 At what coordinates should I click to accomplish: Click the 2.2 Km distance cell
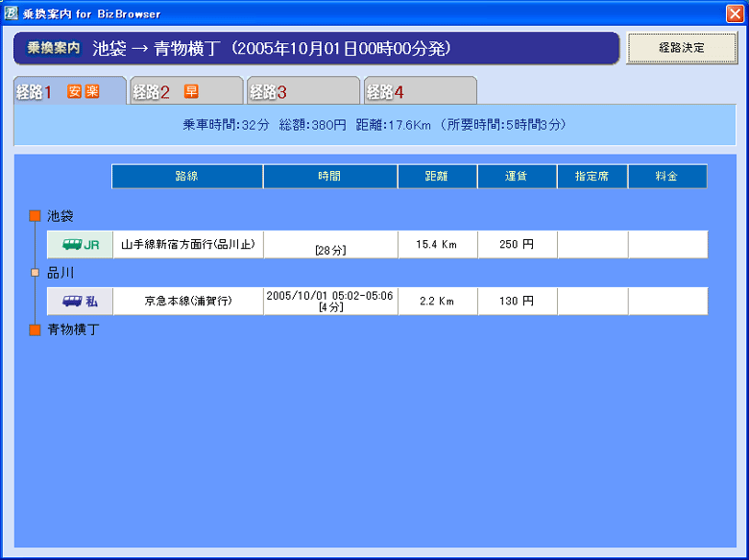coord(438,301)
